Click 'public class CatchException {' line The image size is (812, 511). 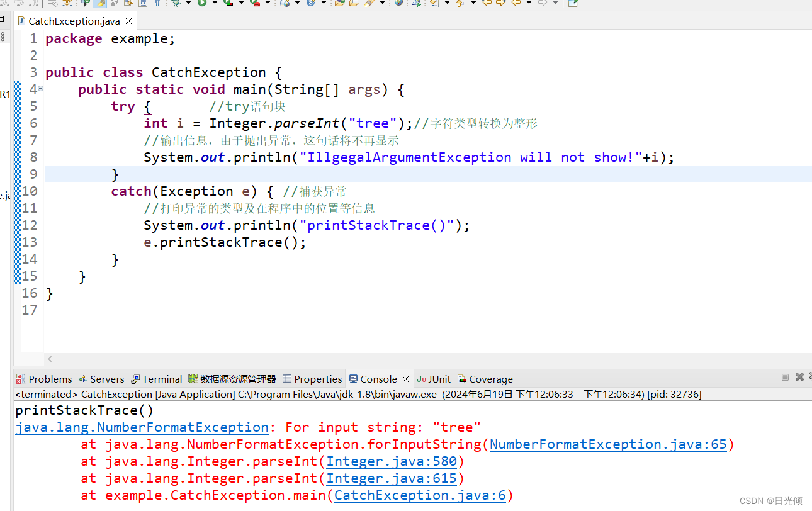tap(164, 72)
